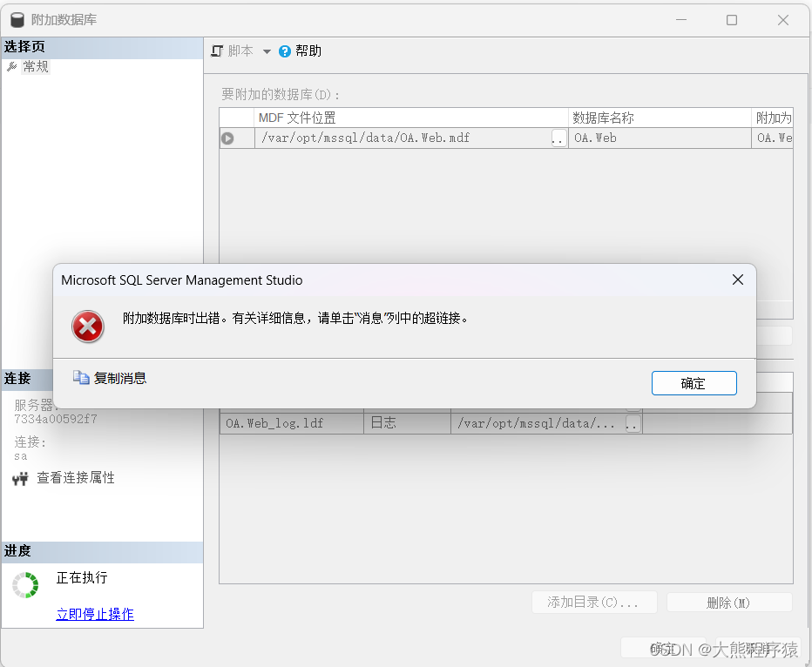Viewport: 812px width, 667px height.
Task: Click the 立即停止操作 link to stop
Action: (x=94, y=614)
